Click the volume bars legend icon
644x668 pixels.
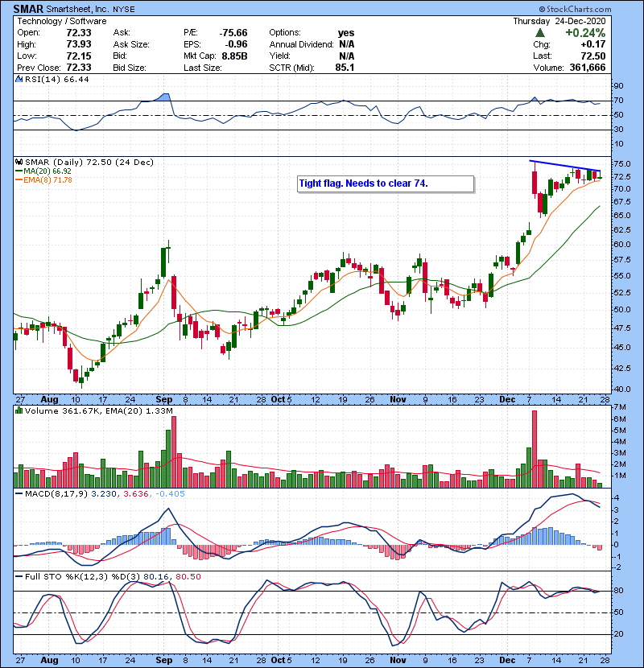coord(19,410)
